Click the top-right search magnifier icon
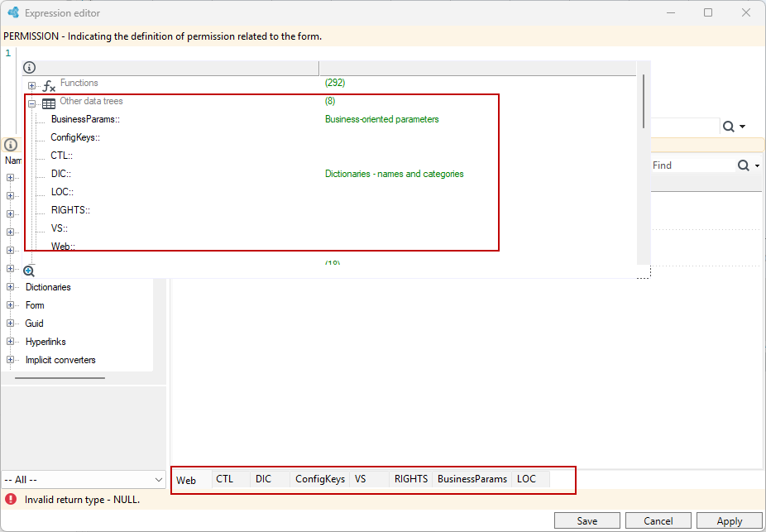The height and width of the screenshot is (532, 766). pyautogui.click(x=729, y=127)
